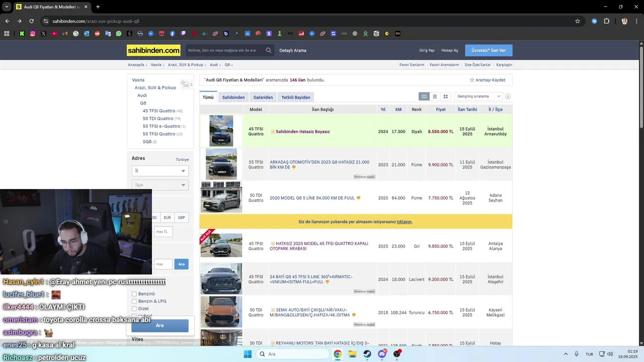Select EUR currency toggle
The height and width of the screenshot is (362, 644).
pyautogui.click(x=167, y=218)
